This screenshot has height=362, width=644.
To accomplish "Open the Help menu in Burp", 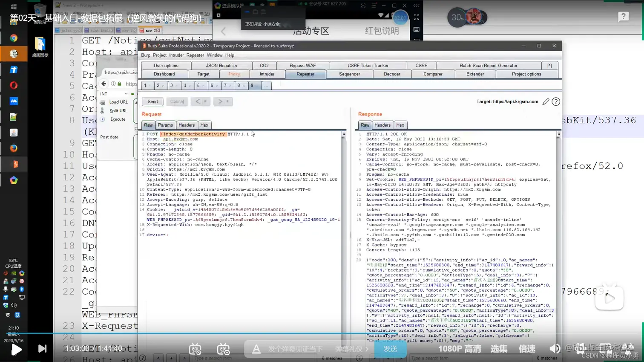I will click(230, 55).
